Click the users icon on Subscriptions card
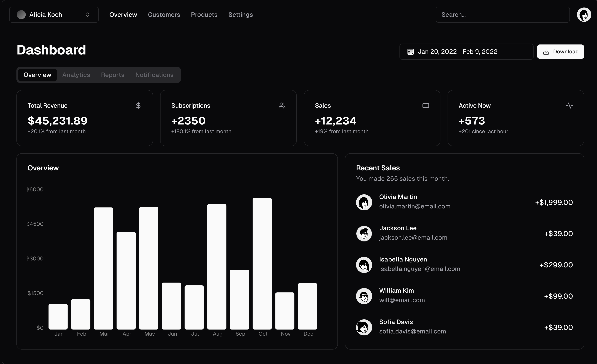597x364 pixels. pyautogui.click(x=282, y=105)
